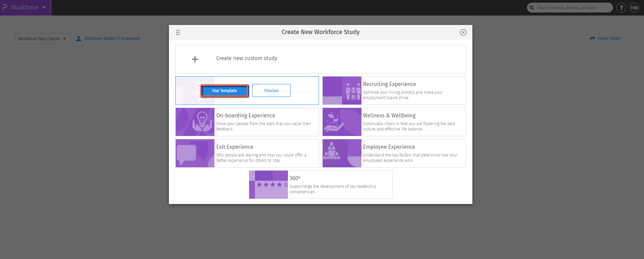
Task: Click the 360° star rating thumbnail
Action: pyautogui.click(x=268, y=184)
